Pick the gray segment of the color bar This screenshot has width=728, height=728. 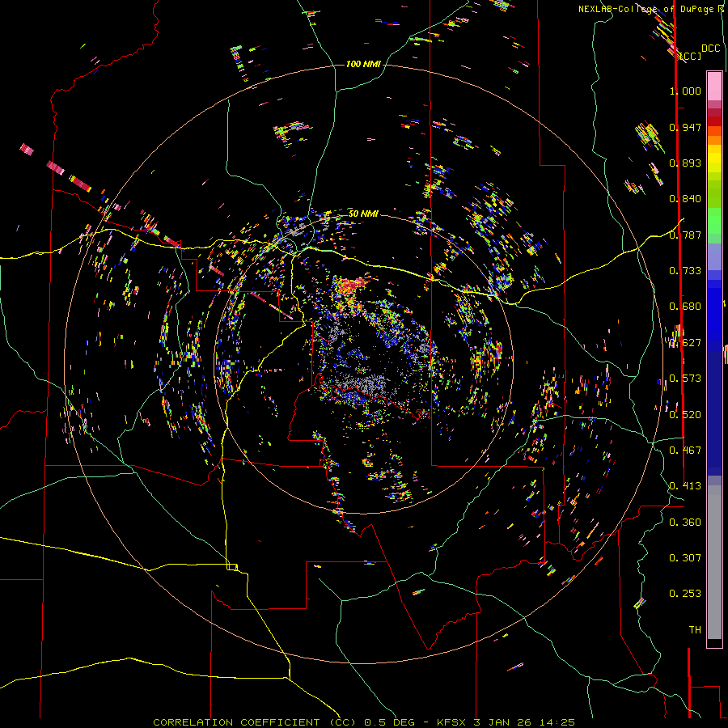(714, 562)
